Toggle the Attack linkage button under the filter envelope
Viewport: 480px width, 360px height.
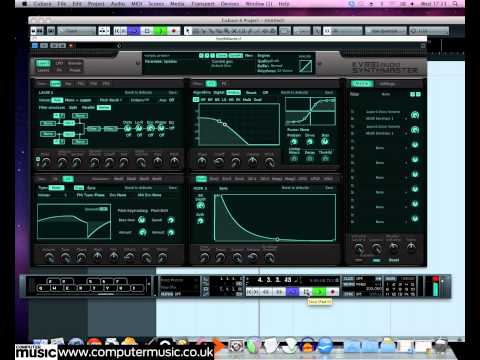pyautogui.click(x=294, y=159)
